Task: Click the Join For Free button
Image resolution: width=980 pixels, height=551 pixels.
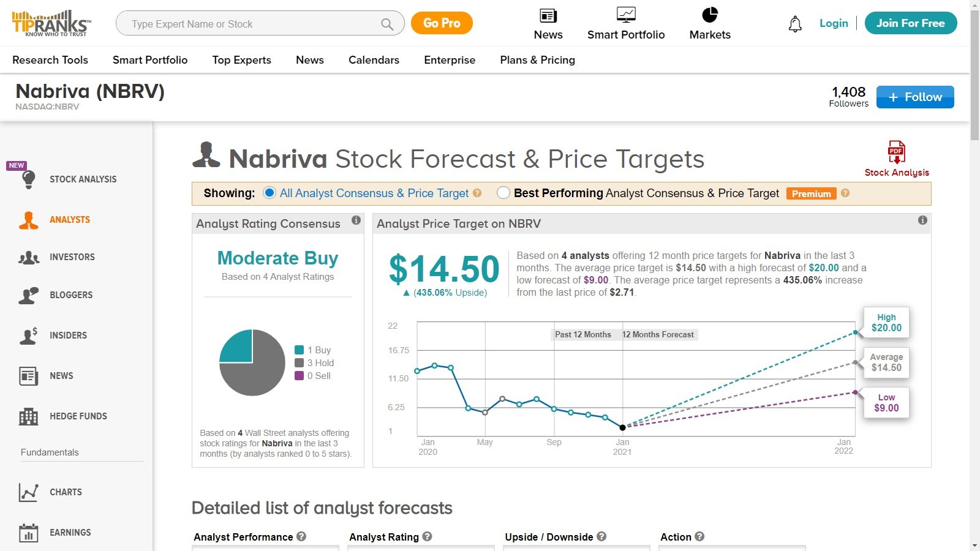Action: 910,23
